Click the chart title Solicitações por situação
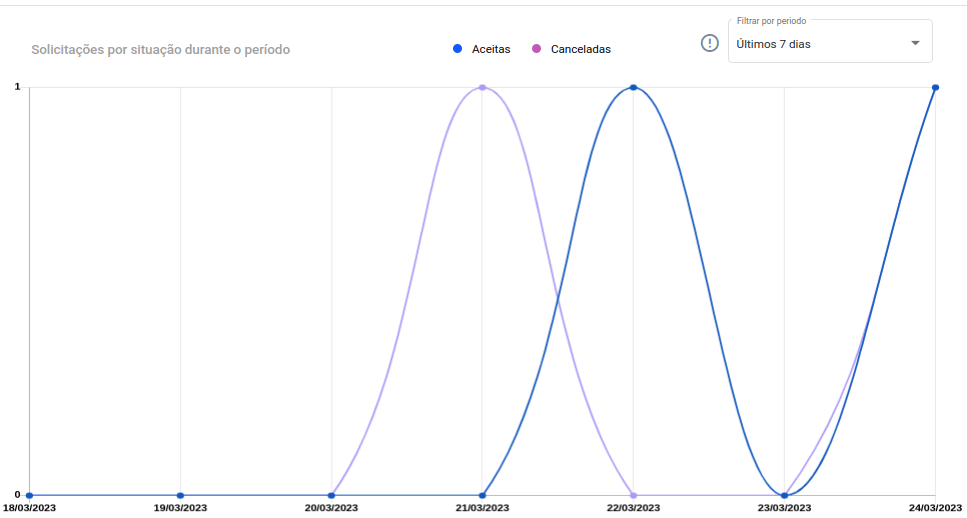 click(x=160, y=49)
